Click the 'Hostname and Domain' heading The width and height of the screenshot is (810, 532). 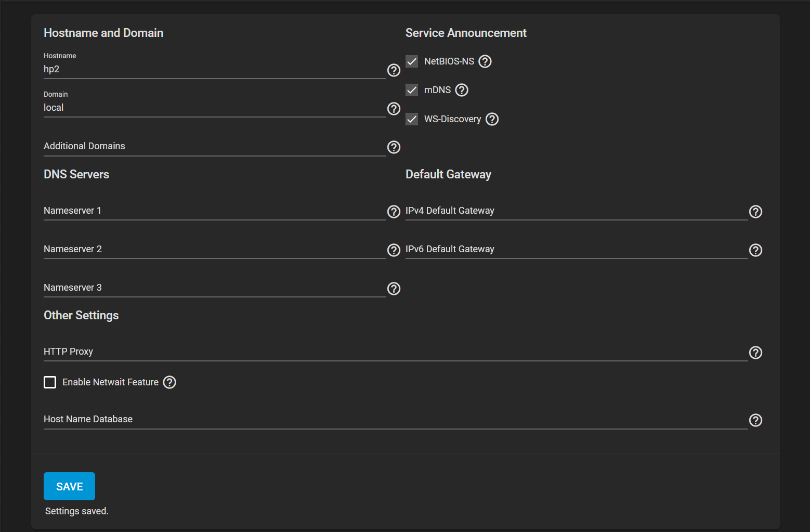pyautogui.click(x=103, y=33)
